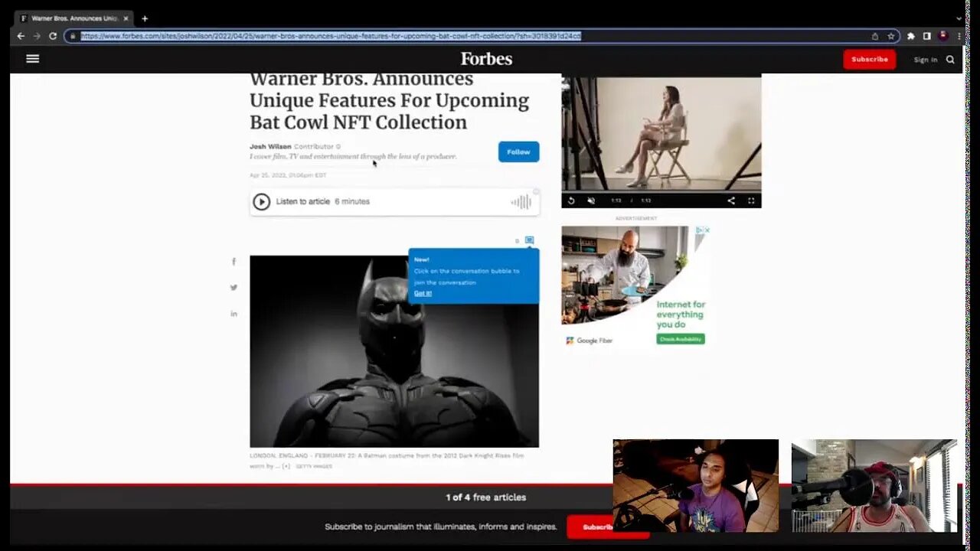The image size is (980, 551).
Task: Click the Google Fiber logo in ad
Action: [590, 341]
